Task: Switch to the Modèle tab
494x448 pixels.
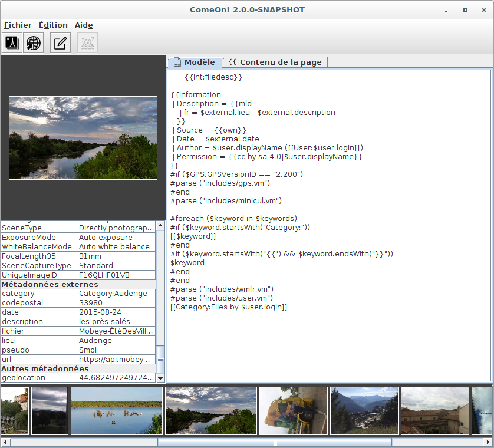Action: 194,62
